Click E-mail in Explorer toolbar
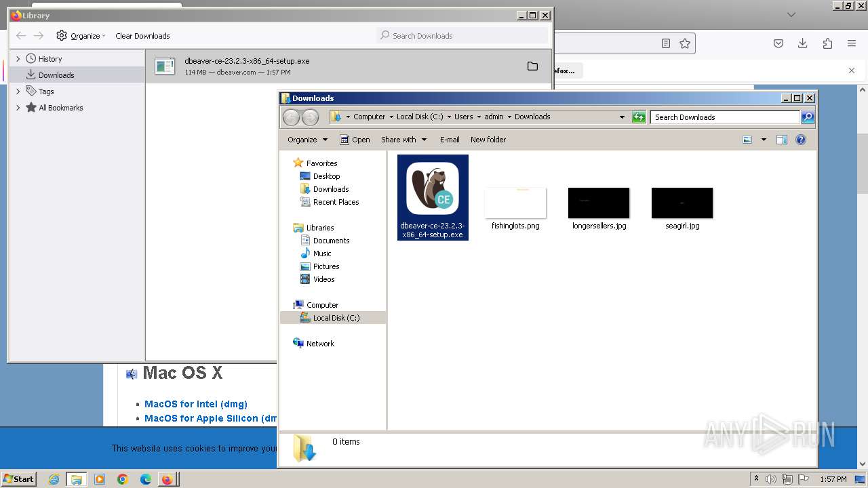 coord(450,140)
